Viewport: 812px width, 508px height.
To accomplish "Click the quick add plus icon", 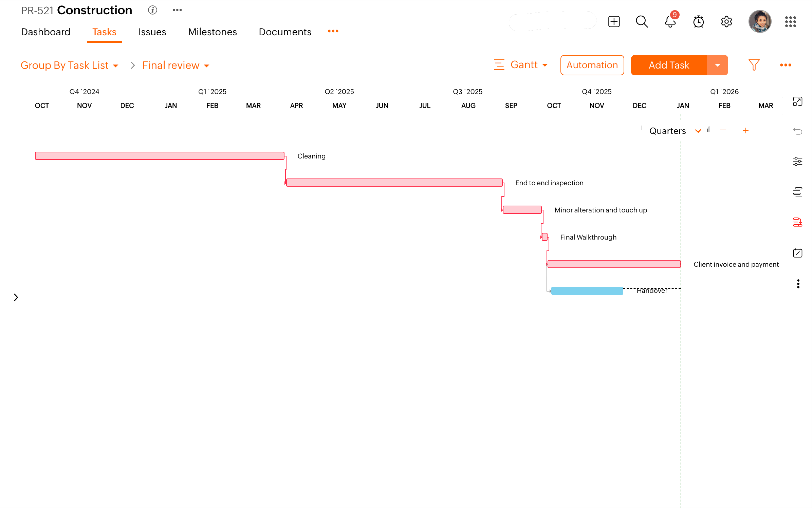I will [614, 22].
